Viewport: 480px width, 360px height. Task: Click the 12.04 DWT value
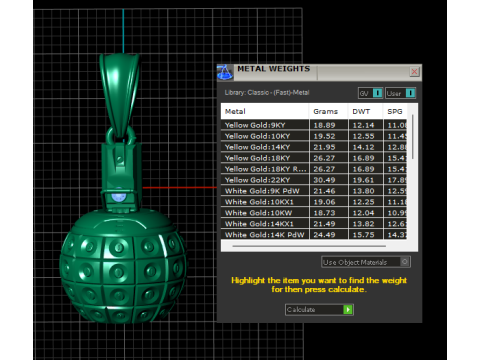coord(363,213)
